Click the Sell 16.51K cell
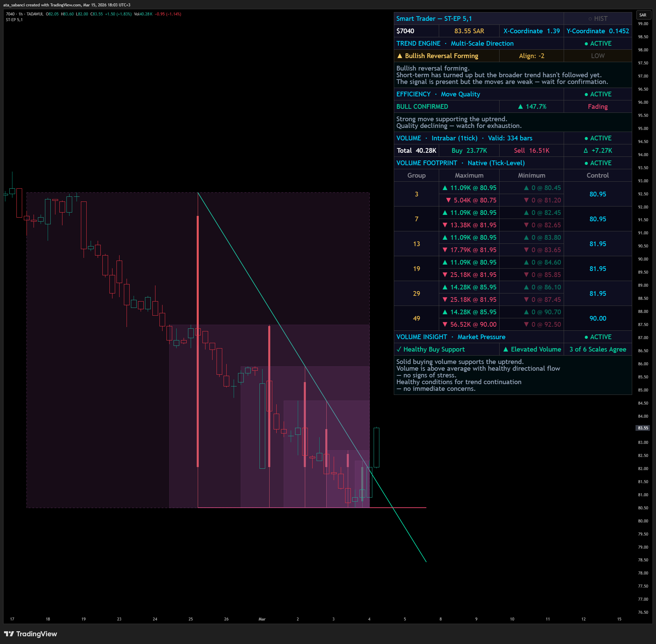This screenshot has height=644, width=656. (531, 150)
